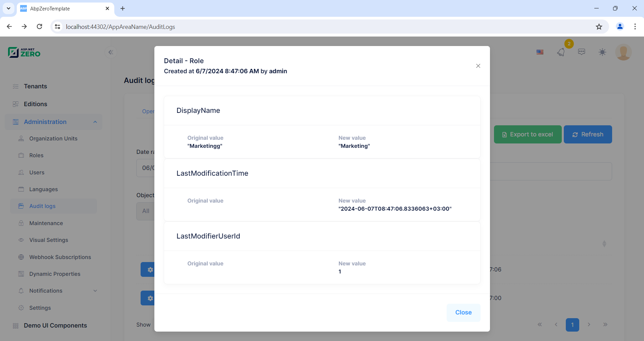This screenshot has width=644, height=341.
Task: Open the language flag selector
Action: coord(540,52)
